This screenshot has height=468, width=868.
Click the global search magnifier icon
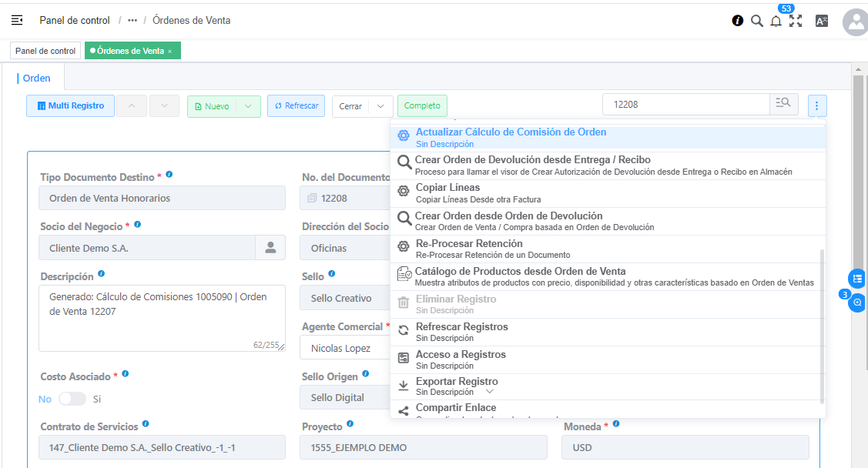[x=756, y=21]
